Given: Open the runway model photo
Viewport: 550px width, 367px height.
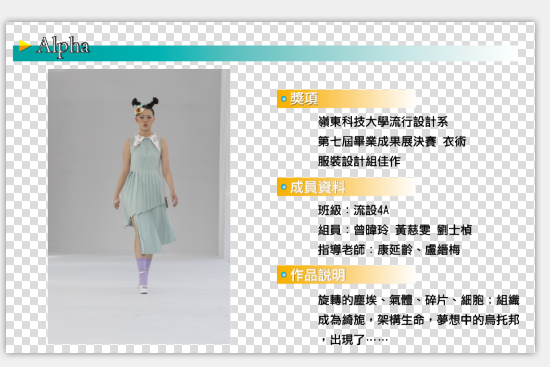Looking at the screenshot, I should (x=139, y=207).
